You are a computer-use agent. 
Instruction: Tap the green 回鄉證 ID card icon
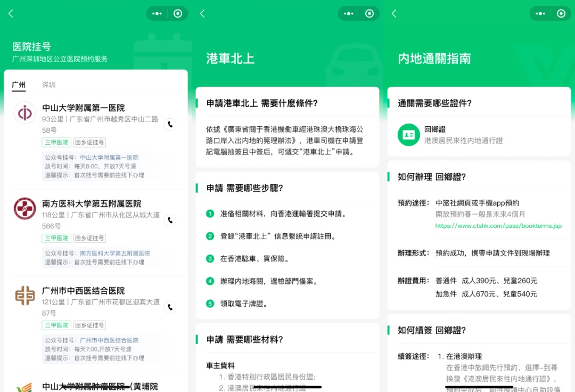coord(408,135)
